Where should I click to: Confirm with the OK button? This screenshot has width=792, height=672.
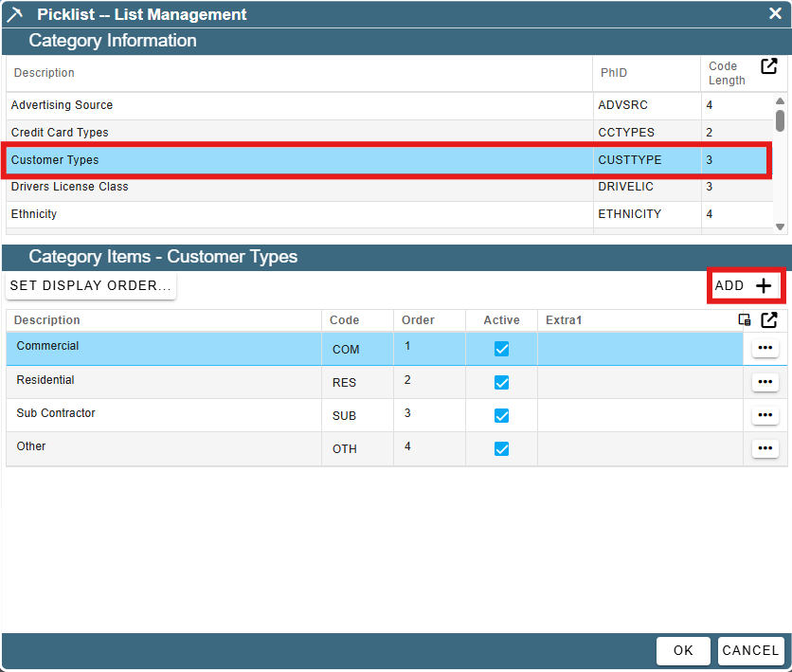pos(683,650)
